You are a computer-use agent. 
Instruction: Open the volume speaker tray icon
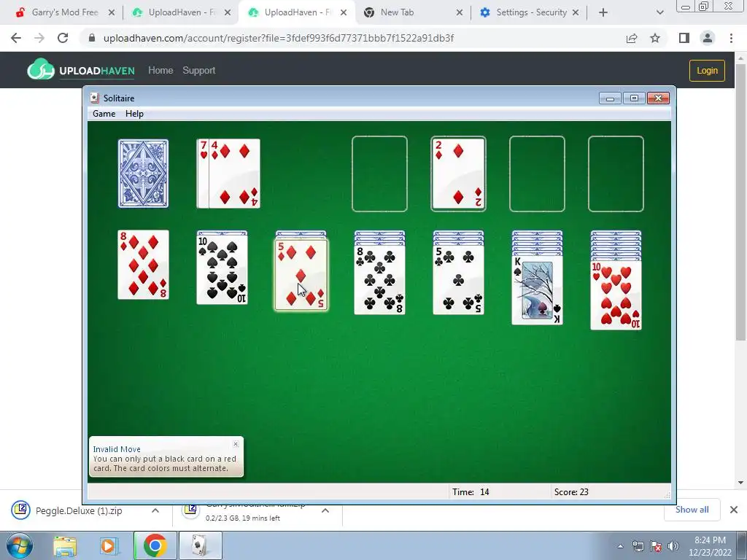[x=673, y=546]
